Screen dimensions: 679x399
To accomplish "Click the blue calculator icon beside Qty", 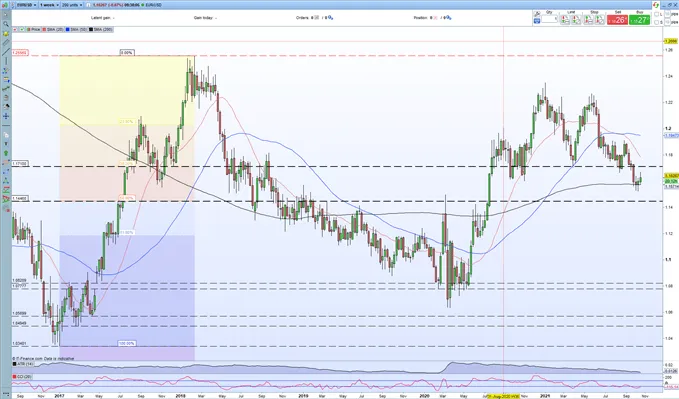I will coord(537,20).
